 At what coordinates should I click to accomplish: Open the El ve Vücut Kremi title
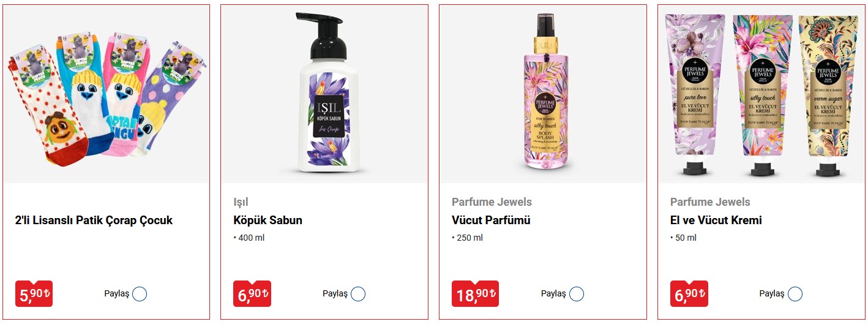716,220
